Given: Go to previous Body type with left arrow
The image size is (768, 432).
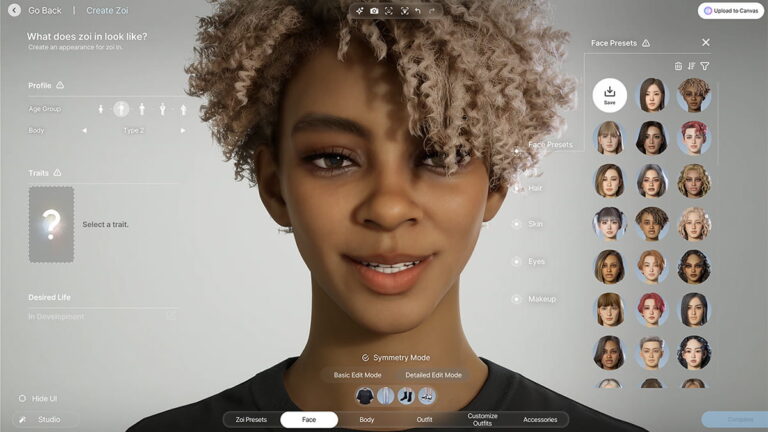Looking at the screenshot, I should (x=85, y=131).
